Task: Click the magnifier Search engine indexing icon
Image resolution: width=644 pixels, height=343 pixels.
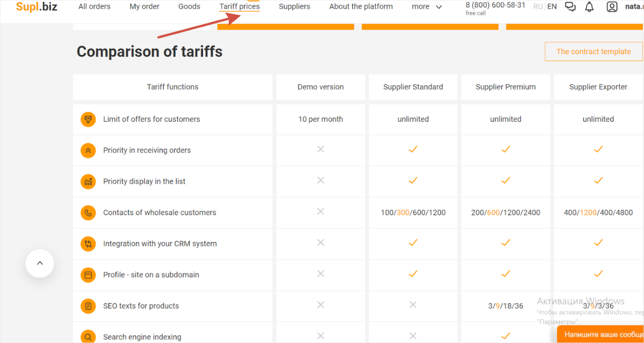Action: pos(88,336)
